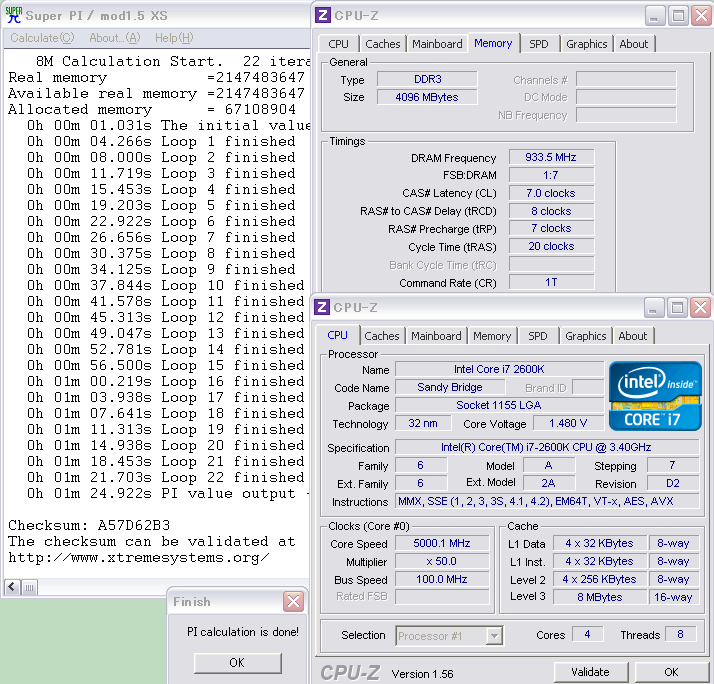Open Mainboard tab in lower CPU-Z window

click(436, 336)
